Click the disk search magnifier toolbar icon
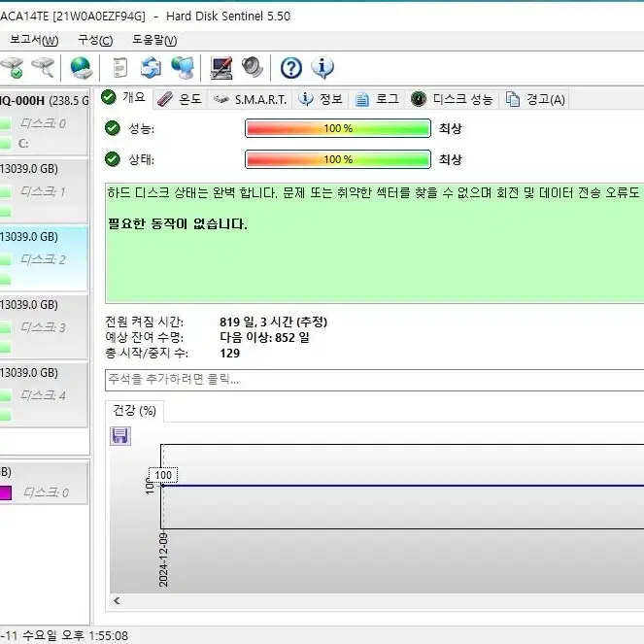 coord(44,67)
